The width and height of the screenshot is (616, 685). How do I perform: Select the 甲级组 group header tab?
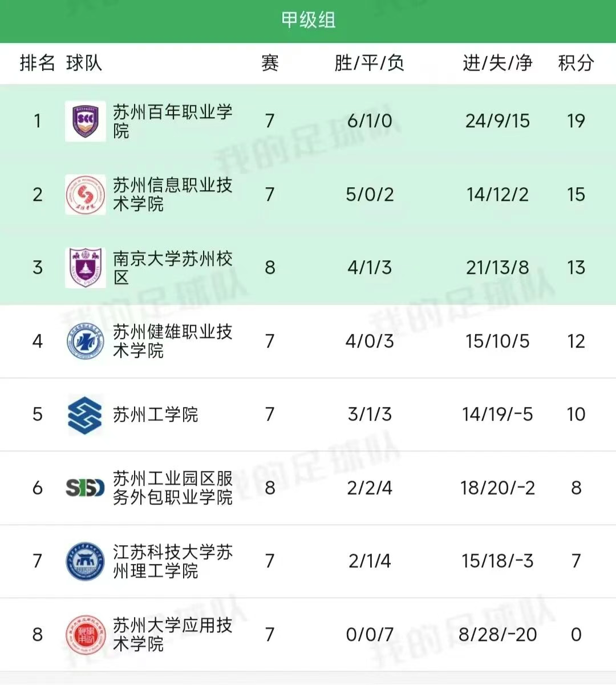[308, 21]
